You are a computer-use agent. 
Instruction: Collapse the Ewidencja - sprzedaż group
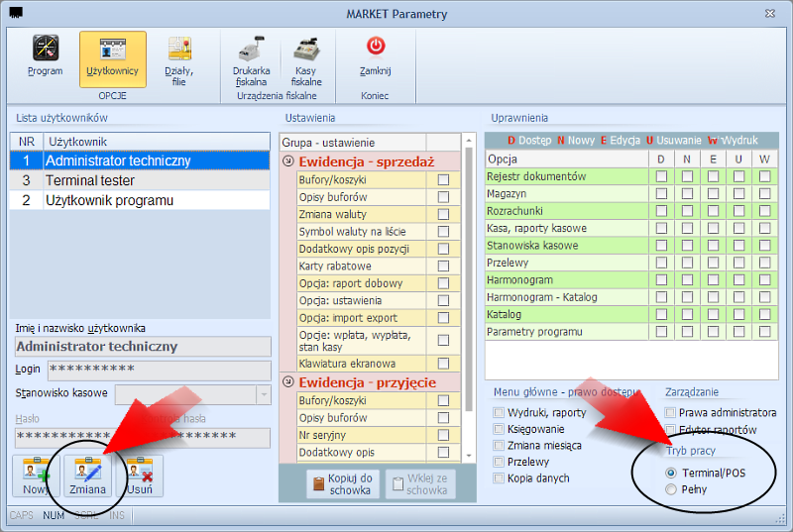288,161
